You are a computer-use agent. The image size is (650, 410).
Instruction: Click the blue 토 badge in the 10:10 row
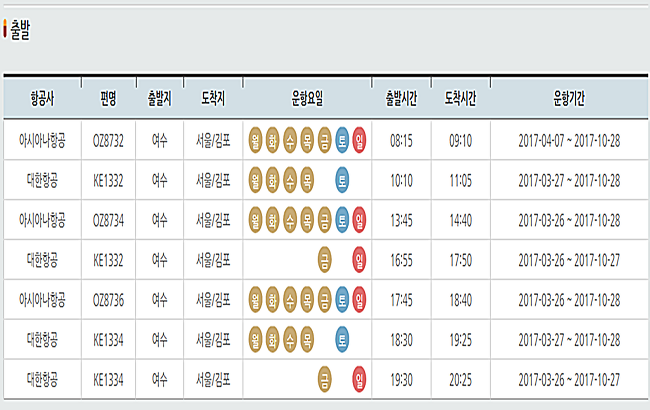click(x=342, y=180)
